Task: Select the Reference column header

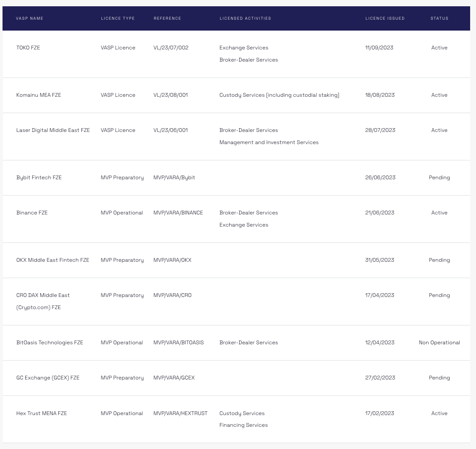Action: pyautogui.click(x=167, y=18)
